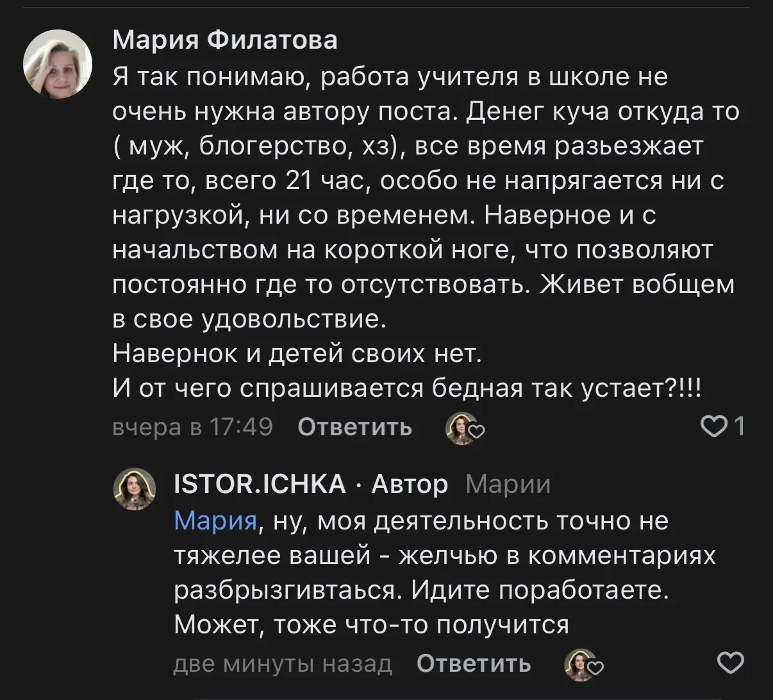
Task: Click author-liked avatar badge under Мария's comment
Action: tap(464, 428)
